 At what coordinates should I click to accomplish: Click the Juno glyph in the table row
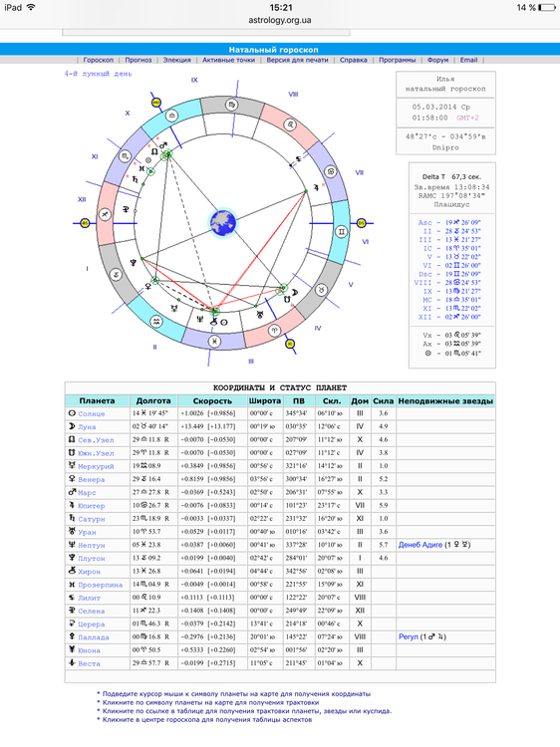tap(72, 649)
